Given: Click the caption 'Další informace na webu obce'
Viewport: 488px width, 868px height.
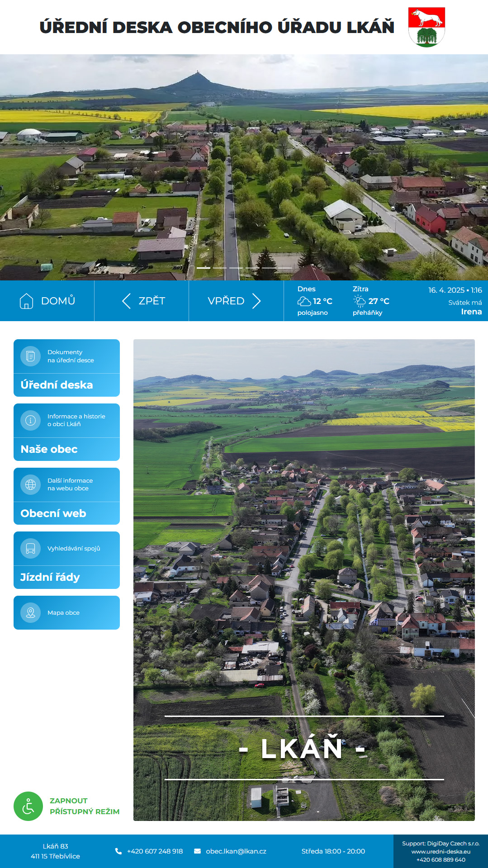Looking at the screenshot, I should point(70,484).
